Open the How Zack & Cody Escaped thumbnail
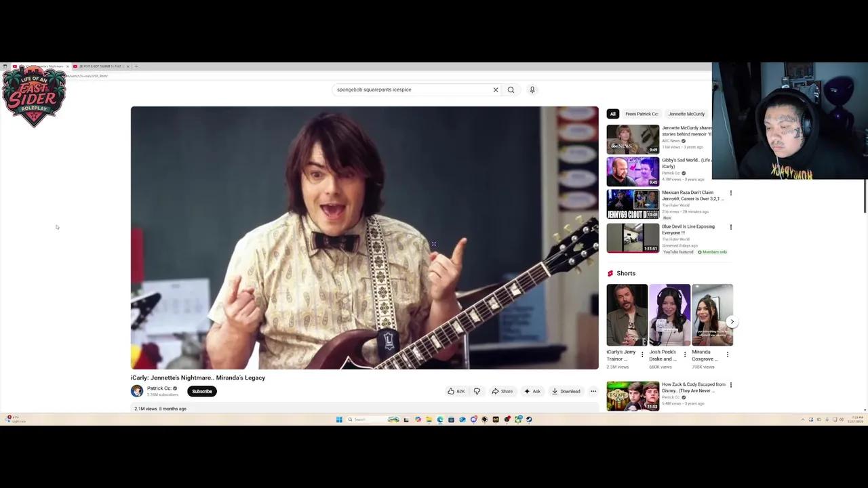868x488 pixels. 633,396
